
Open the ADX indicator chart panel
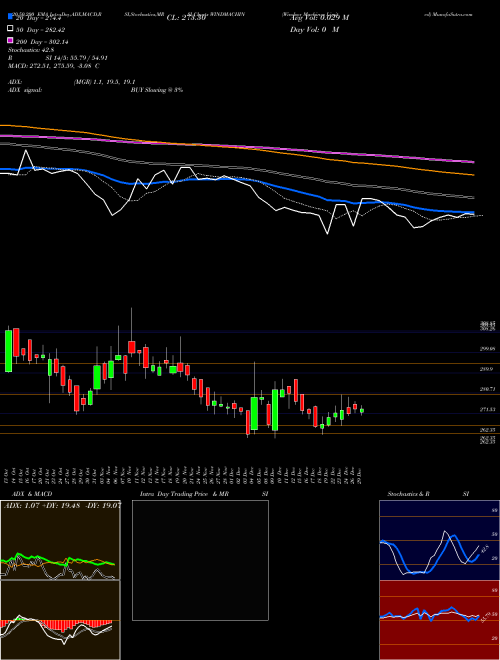[x=60, y=540]
